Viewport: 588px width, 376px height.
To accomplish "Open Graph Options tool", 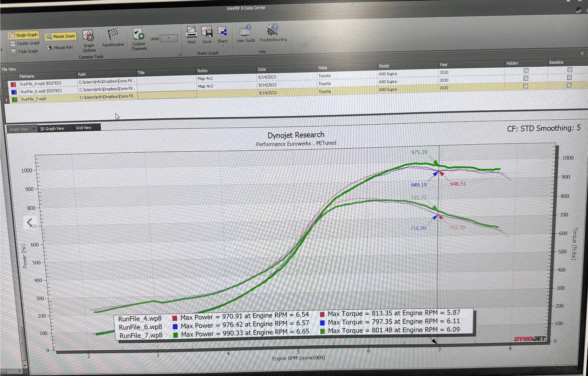I will [x=88, y=41].
